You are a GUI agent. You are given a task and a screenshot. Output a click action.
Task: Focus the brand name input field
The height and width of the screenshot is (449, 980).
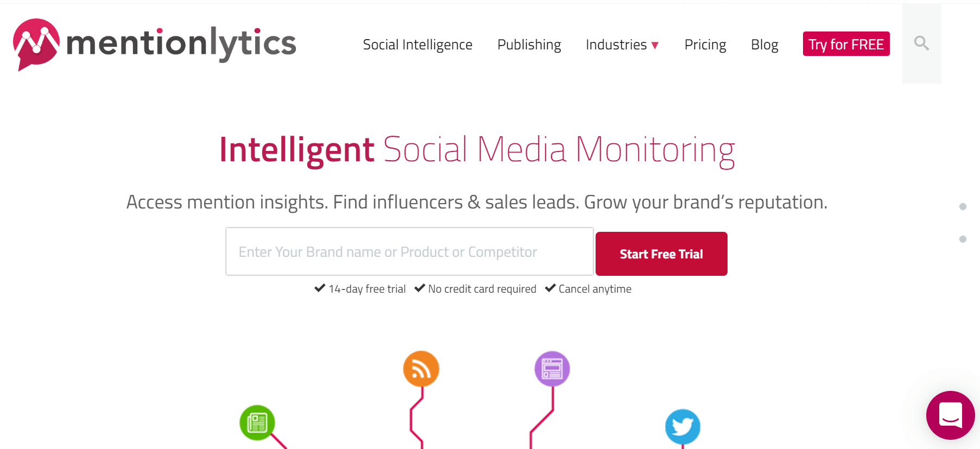409,252
